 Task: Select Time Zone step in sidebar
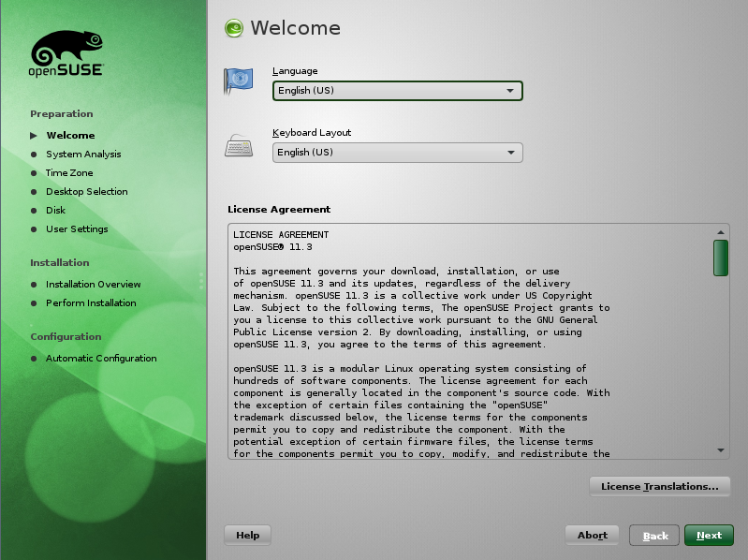click(69, 172)
